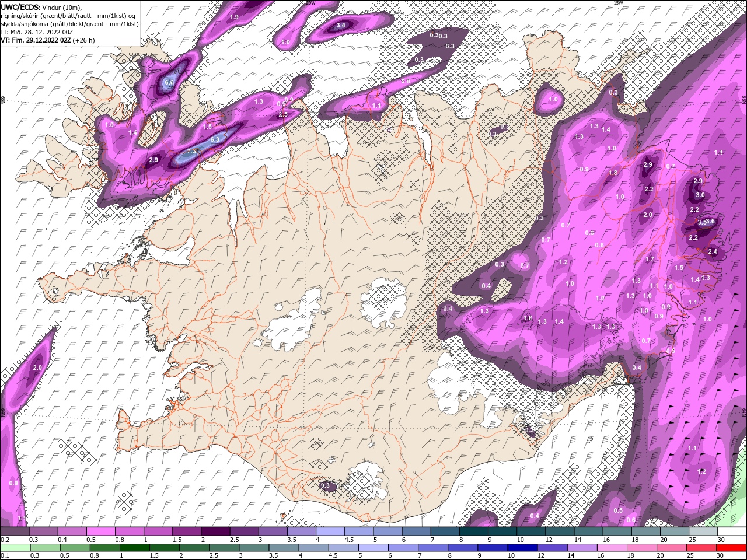Pick the darkest purple swatch at 2

[x=215, y=531]
